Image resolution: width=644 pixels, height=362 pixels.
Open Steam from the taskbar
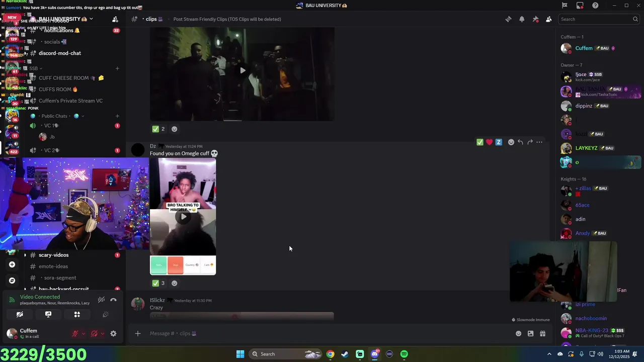click(x=345, y=354)
